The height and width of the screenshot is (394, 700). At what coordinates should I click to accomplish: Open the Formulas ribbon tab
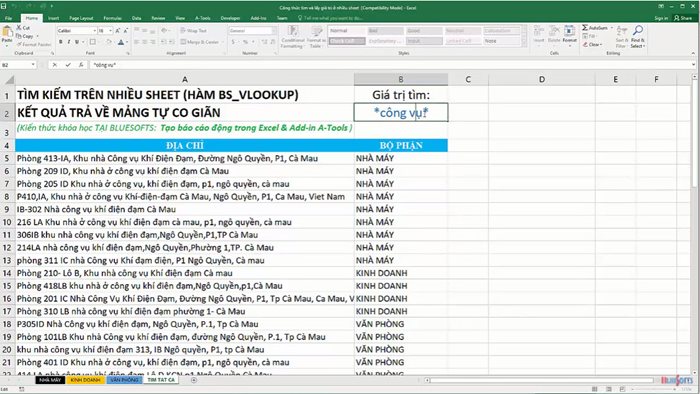click(112, 18)
